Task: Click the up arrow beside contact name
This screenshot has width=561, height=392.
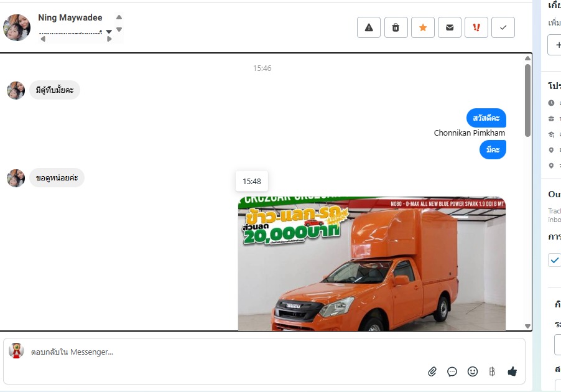Action: [119, 17]
